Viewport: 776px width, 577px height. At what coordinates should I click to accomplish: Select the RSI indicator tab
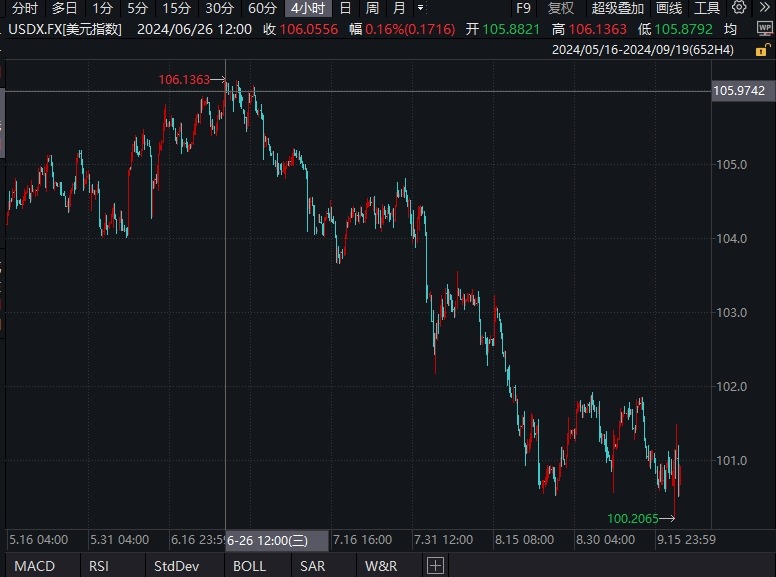(x=99, y=566)
